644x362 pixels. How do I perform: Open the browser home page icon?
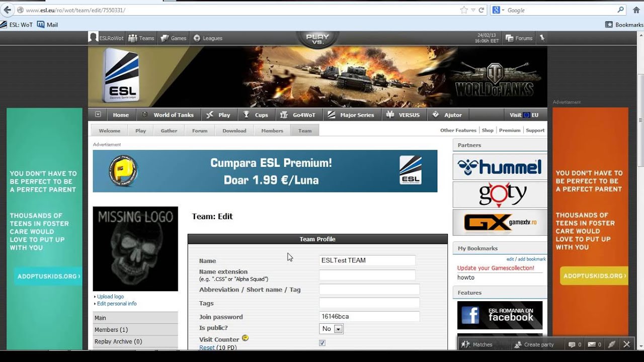pyautogui.click(x=635, y=10)
